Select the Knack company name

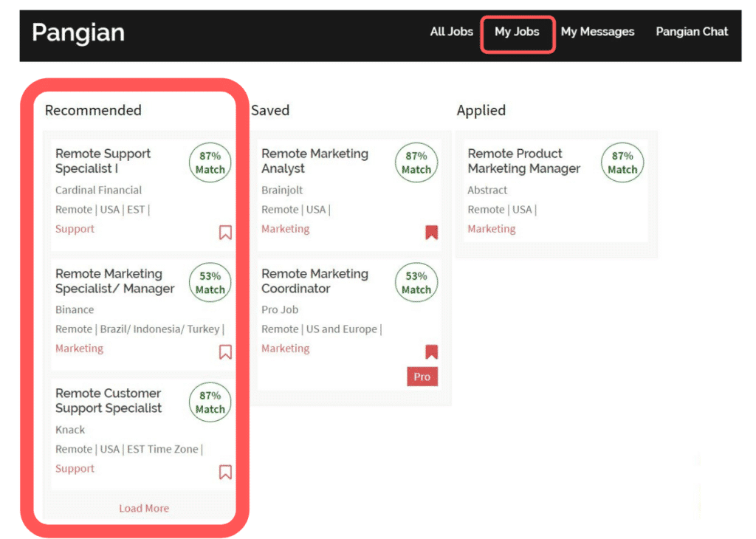click(x=70, y=430)
